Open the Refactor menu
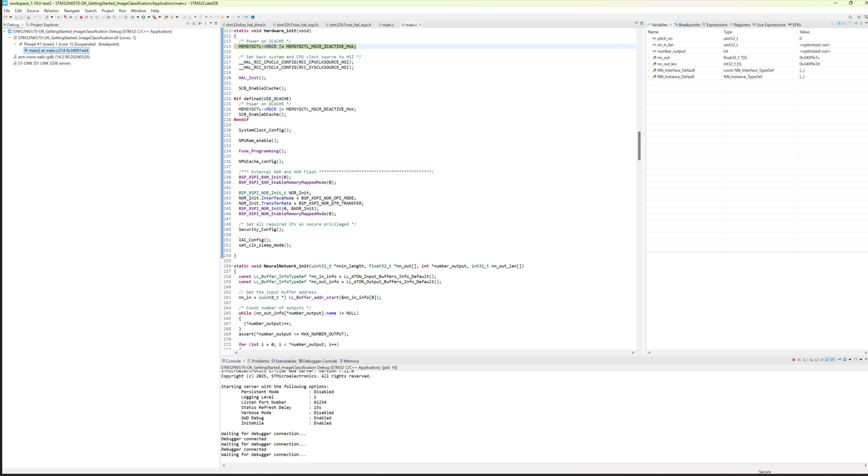The height and width of the screenshot is (476, 868). click(x=51, y=10)
